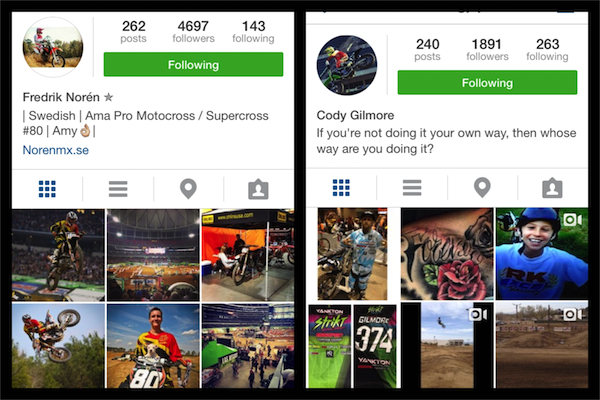Show tagged photos of Fredrik Norén

258,189
